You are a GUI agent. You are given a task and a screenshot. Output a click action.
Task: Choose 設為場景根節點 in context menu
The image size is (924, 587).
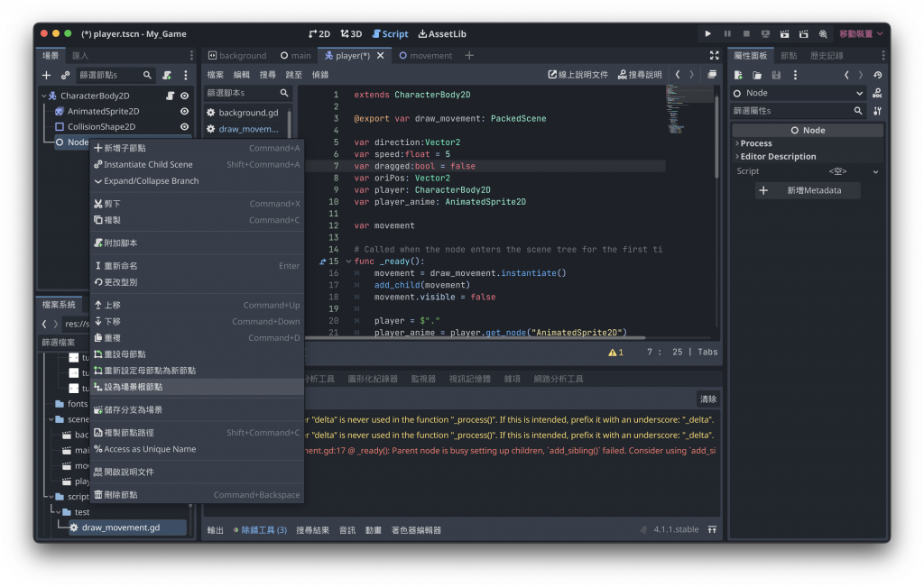coord(197,388)
